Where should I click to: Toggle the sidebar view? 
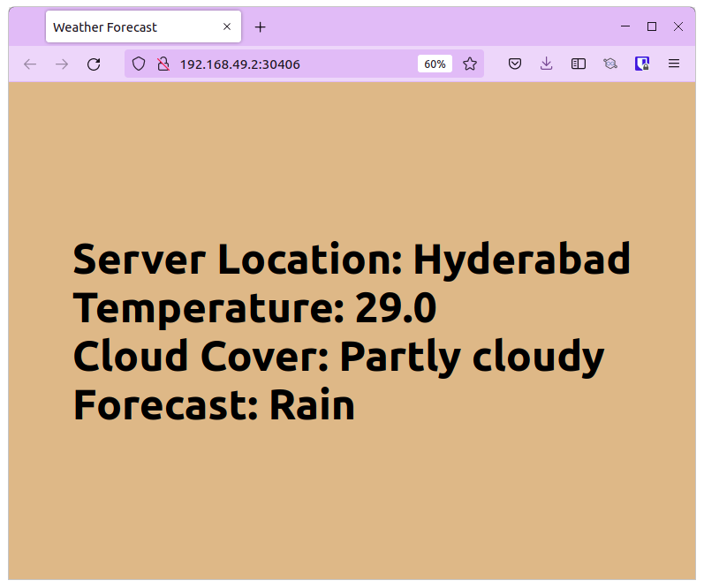(x=579, y=64)
